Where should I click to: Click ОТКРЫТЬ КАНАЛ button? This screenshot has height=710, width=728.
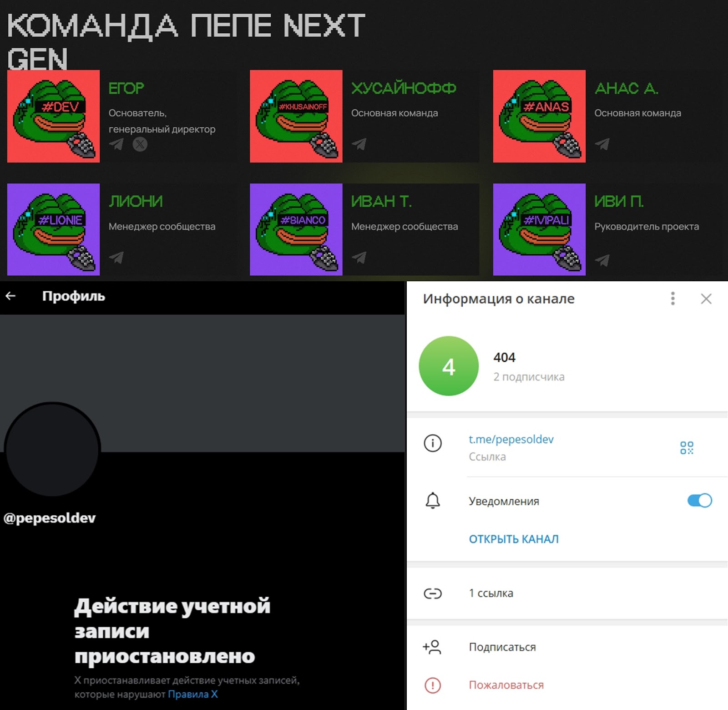click(x=514, y=539)
